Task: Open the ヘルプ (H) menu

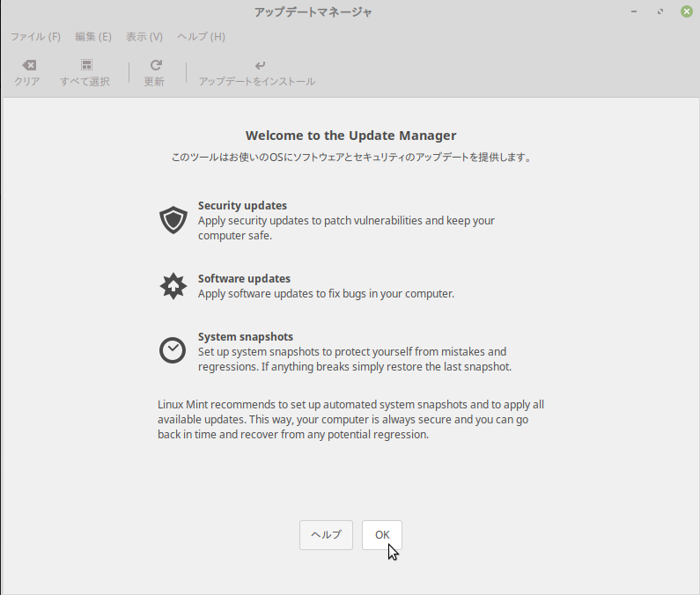Action: tap(202, 37)
